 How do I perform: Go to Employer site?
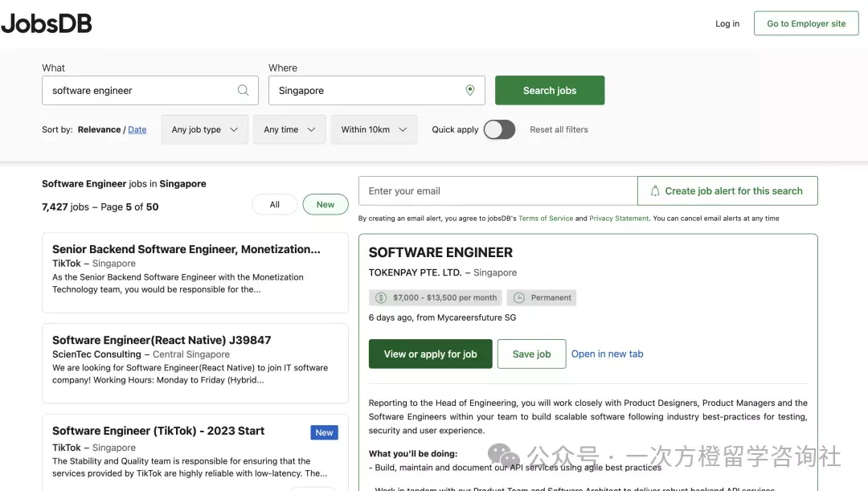806,24
